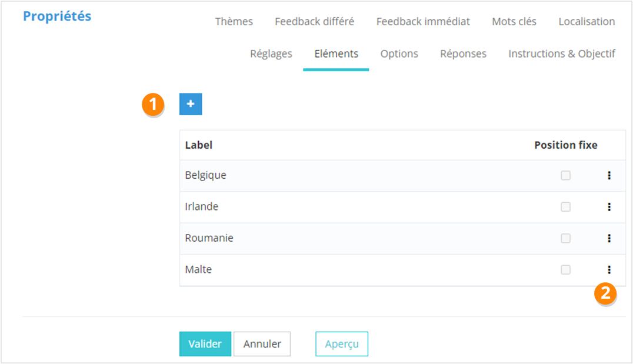The image size is (633, 364).
Task: Open the three-dot menu for Irlande
Action: (x=609, y=207)
